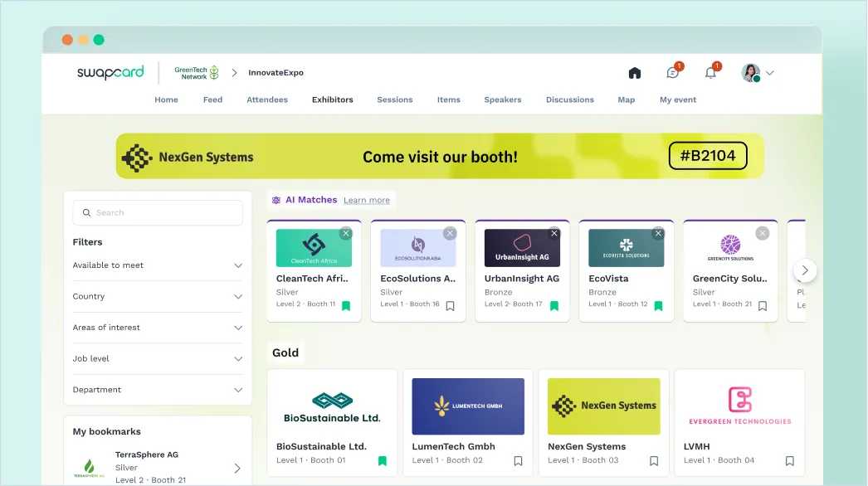The width and height of the screenshot is (868, 486).
Task: Toggle bookmark on EcoVista
Action: [x=658, y=305]
